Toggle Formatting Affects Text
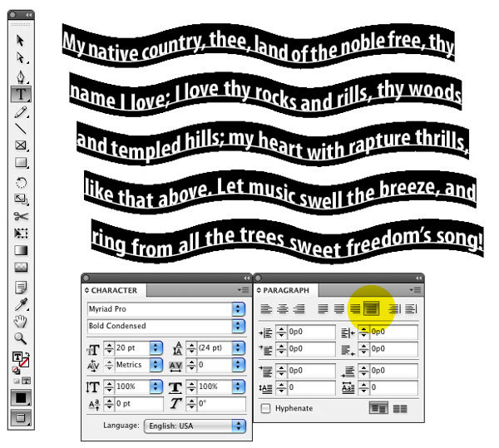The height and width of the screenshot is (448, 499). tap(26, 381)
